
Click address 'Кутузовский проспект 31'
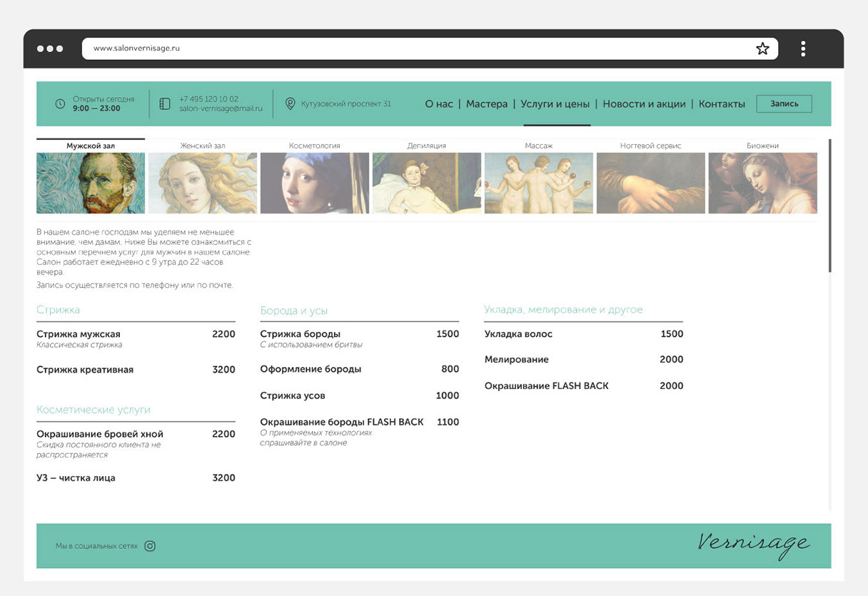point(346,104)
